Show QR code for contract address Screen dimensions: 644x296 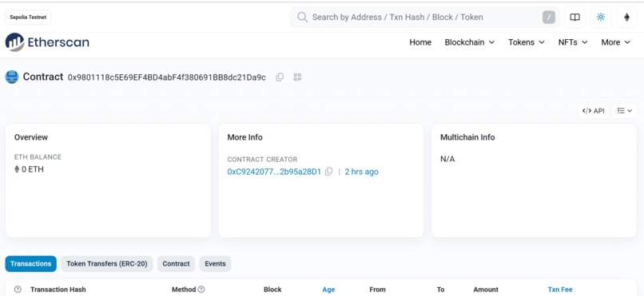click(298, 77)
